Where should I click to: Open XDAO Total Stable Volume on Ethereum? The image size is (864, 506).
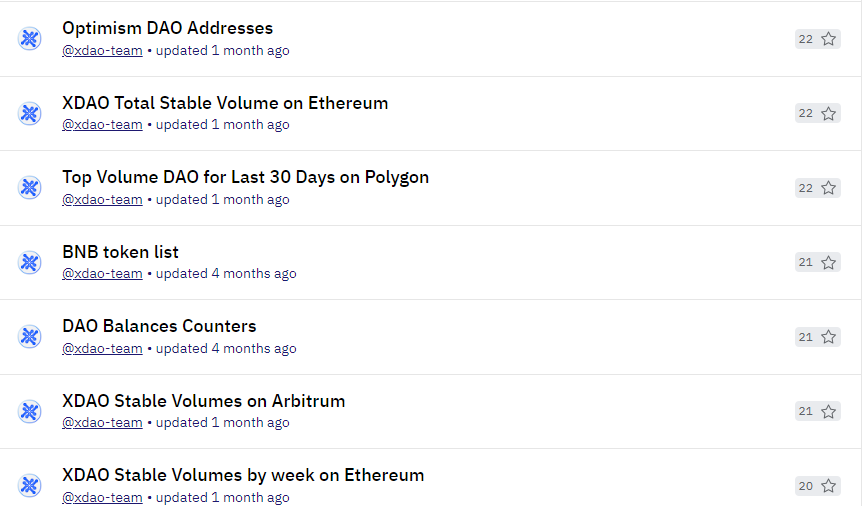(225, 103)
